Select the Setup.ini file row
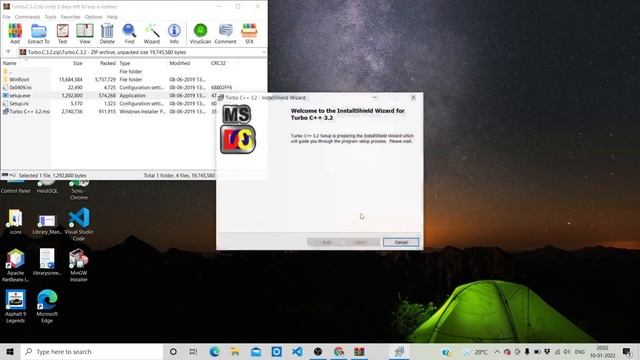Screen dimensions: 640x360 point(108,104)
